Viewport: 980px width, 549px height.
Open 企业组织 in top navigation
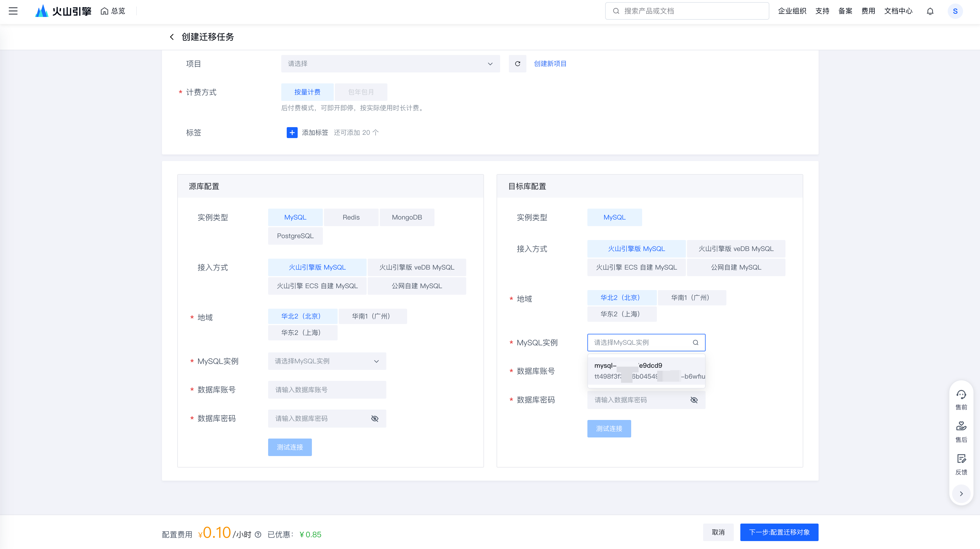(792, 11)
